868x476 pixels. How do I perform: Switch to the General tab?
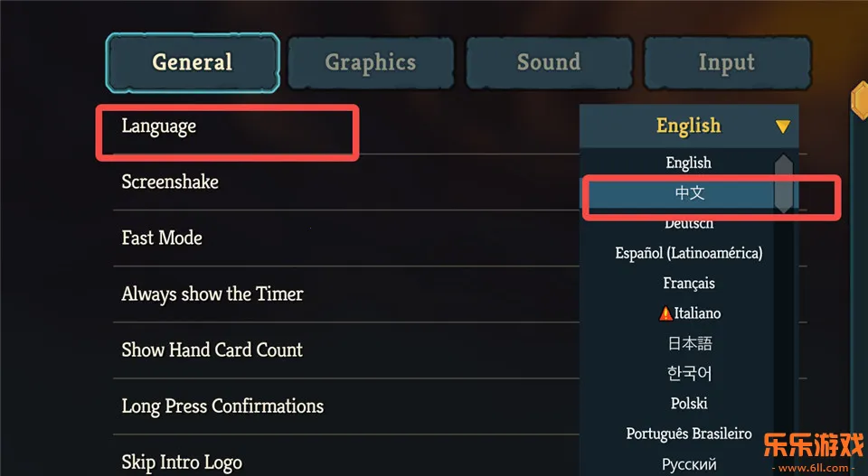click(192, 62)
